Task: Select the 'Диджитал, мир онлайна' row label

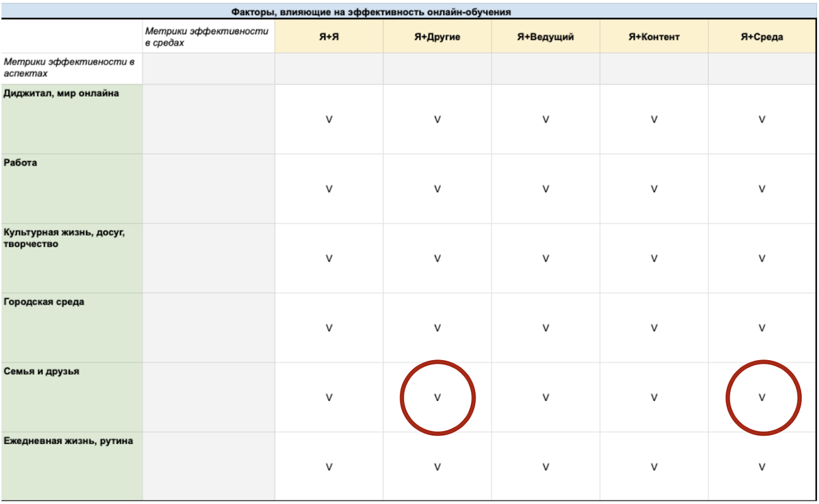Action: pos(72,119)
